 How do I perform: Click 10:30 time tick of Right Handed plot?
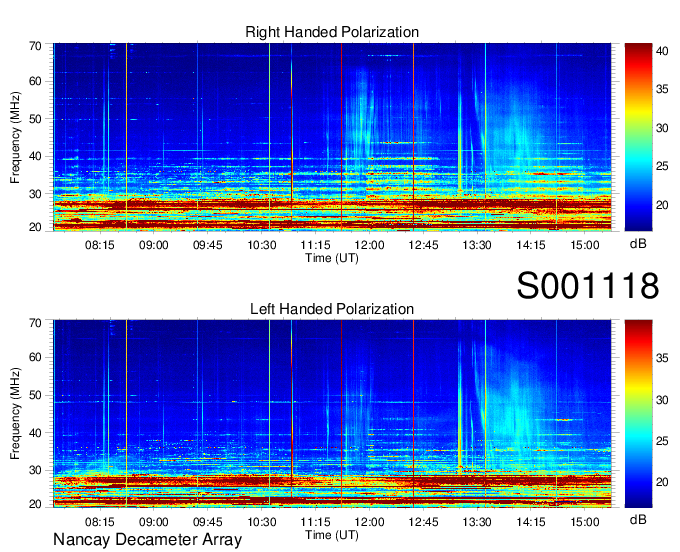pos(262,245)
